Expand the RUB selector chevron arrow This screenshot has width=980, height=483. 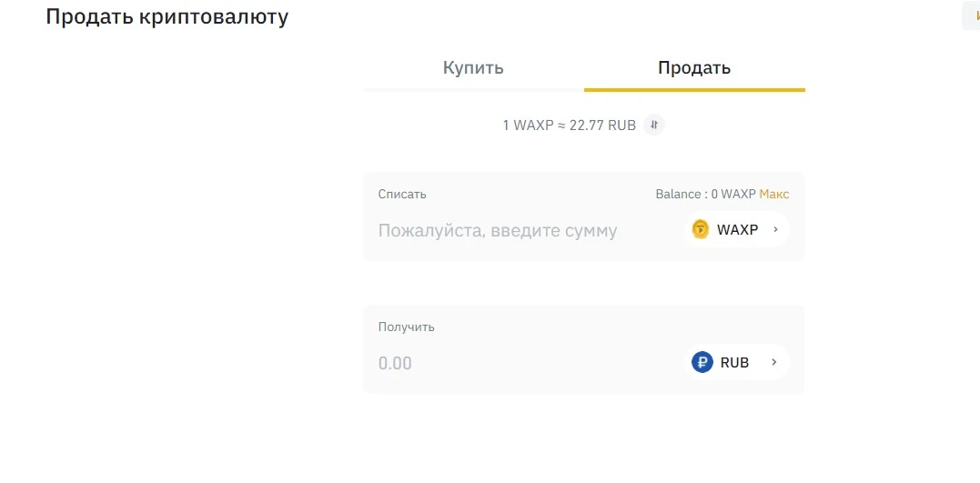pos(773,362)
